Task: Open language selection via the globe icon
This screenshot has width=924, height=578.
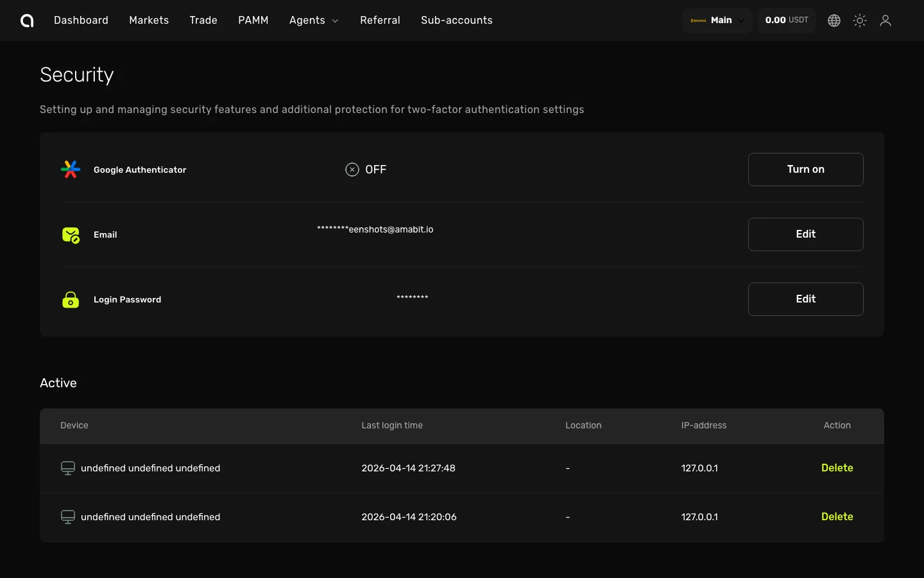Action: coord(834,20)
